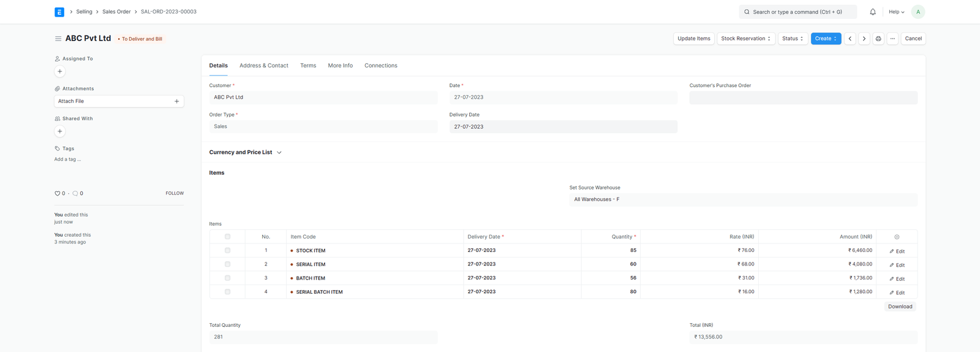
Task: Click the Customer field ABC Pvt Ltd
Action: 323,98
